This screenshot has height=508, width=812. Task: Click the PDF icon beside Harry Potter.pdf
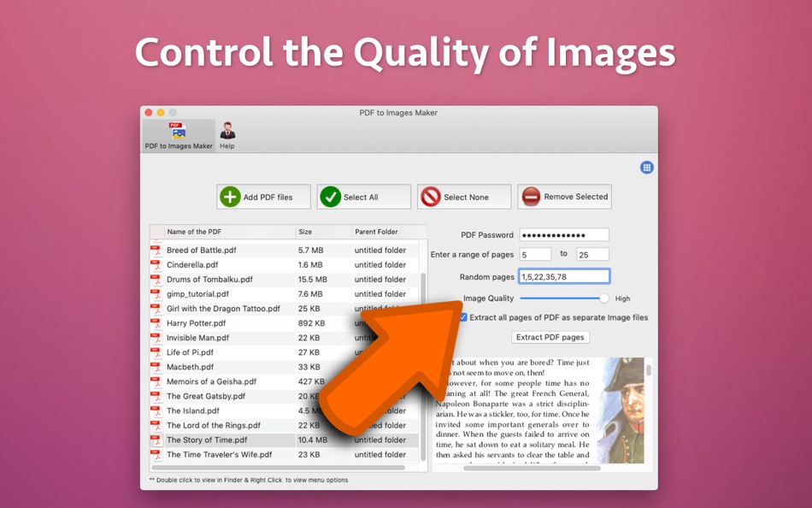click(157, 323)
